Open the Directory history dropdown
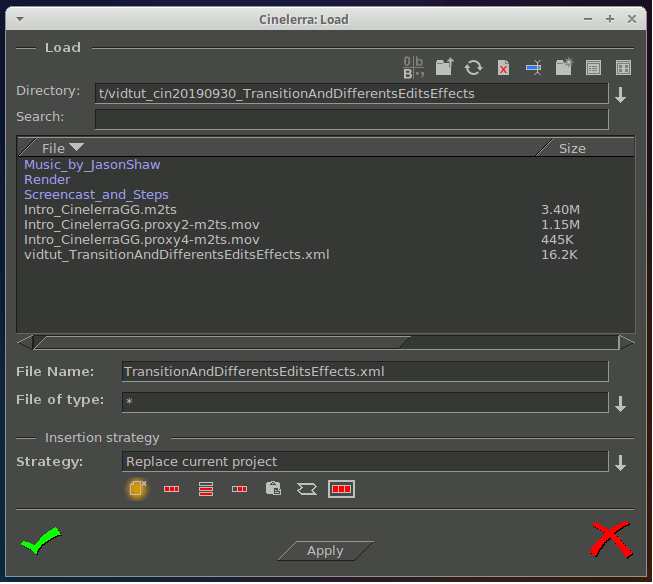 (621, 95)
